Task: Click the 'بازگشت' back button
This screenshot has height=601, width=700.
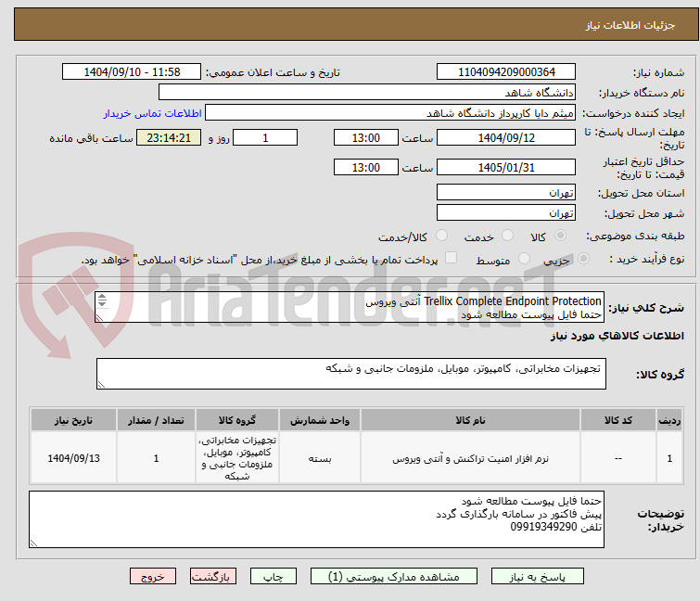Action: pyautogui.click(x=213, y=576)
